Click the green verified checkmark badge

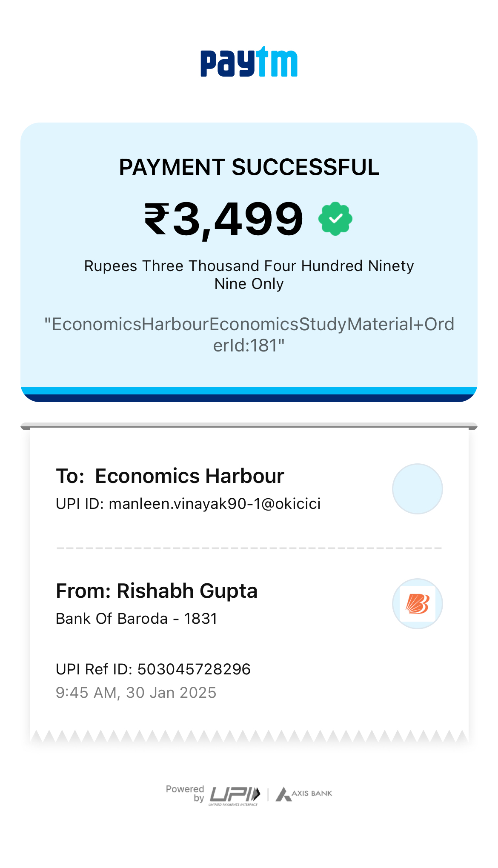(x=335, y=218)
